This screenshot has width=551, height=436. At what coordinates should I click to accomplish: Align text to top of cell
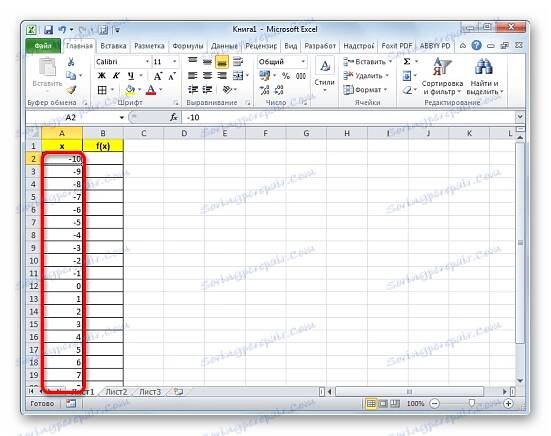point(192,61)
